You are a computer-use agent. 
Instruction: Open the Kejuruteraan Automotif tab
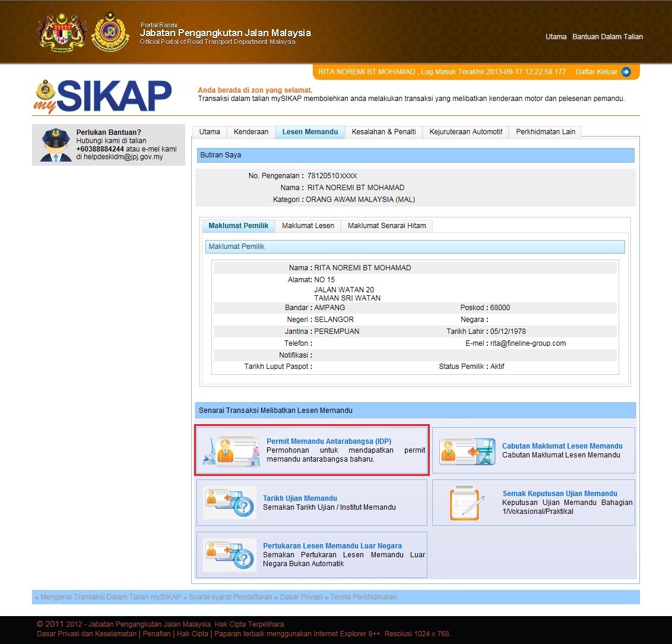coord(465,132)
